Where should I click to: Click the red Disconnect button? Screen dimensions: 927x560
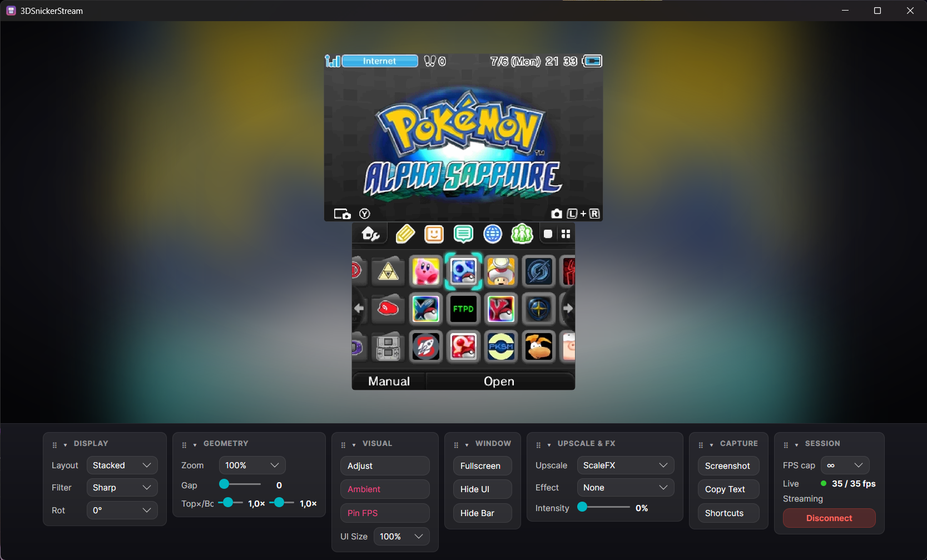click(829, 518)
